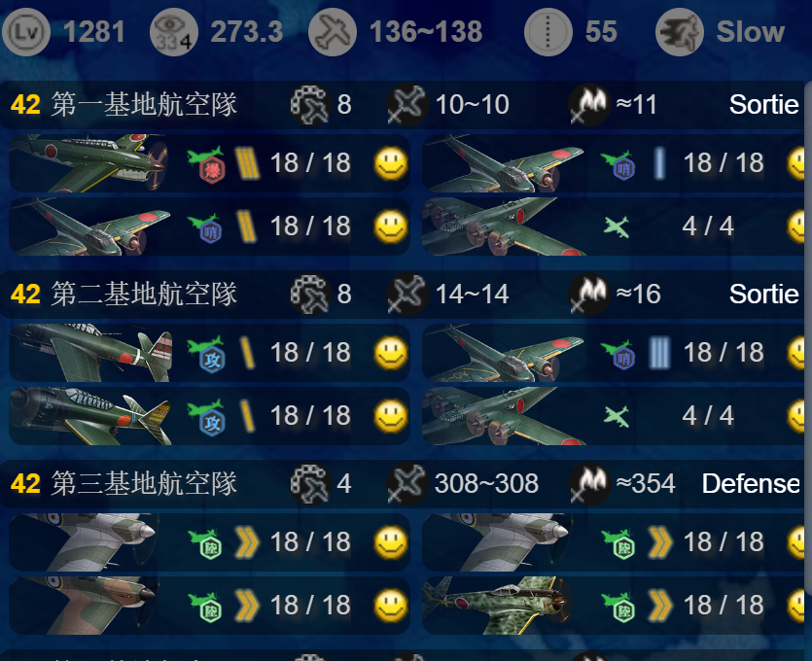Viewport: 812px width, 661px height.
Task: Toggle first air base Sortie mode
Action: click(763, 105)
